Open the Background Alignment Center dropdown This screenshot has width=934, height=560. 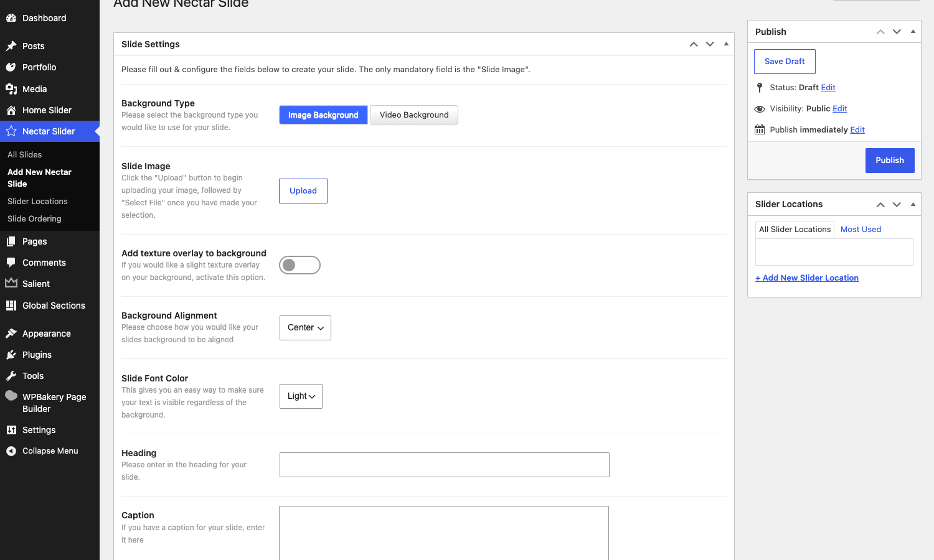[305, 328]
